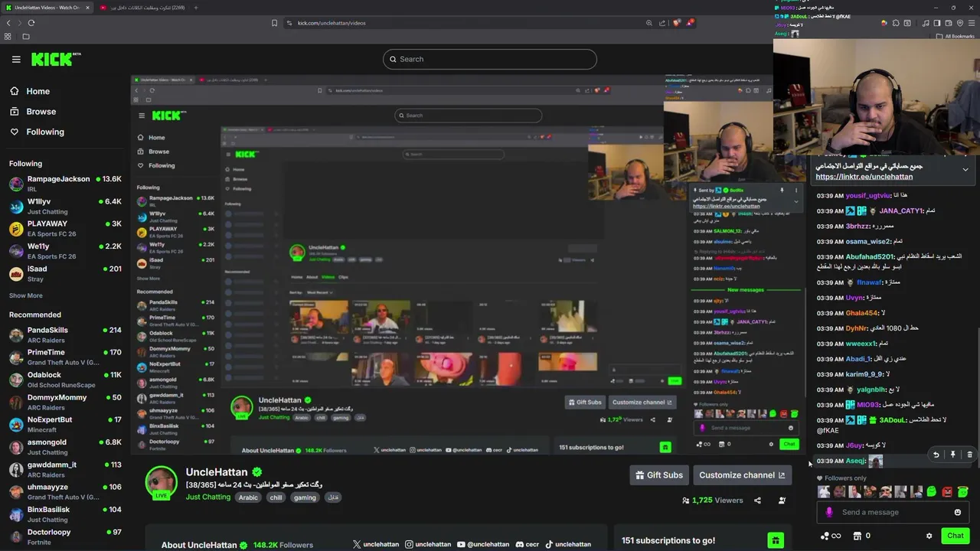
Task: Open new browser tab plus button
Action: pyautogui.click(x=195, y=8)
